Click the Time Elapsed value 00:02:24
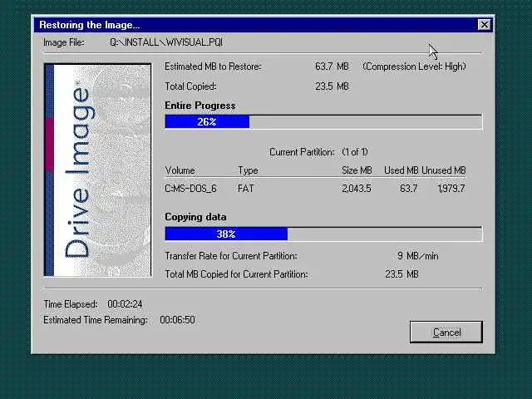This screenshot has height=399, width=532. click(x=125, y=304)
